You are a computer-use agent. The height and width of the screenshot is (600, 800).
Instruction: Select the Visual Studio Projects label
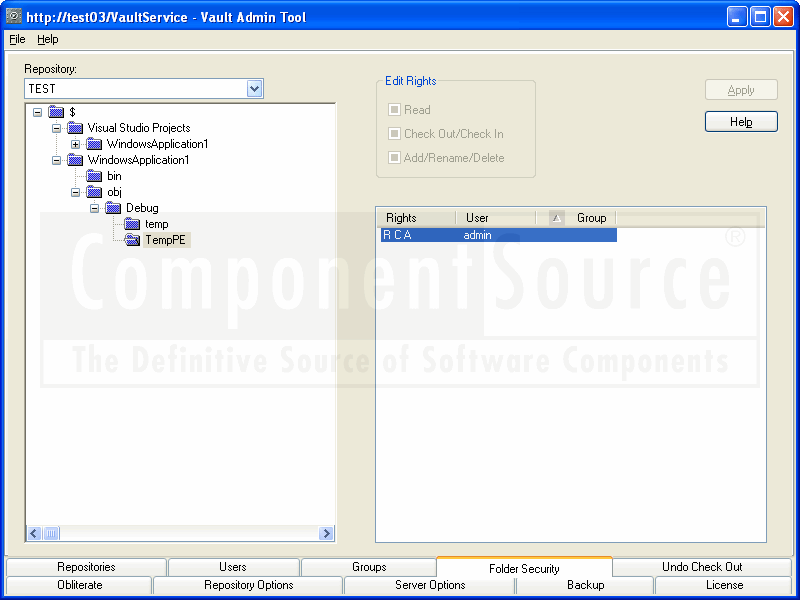coord(139,128)
